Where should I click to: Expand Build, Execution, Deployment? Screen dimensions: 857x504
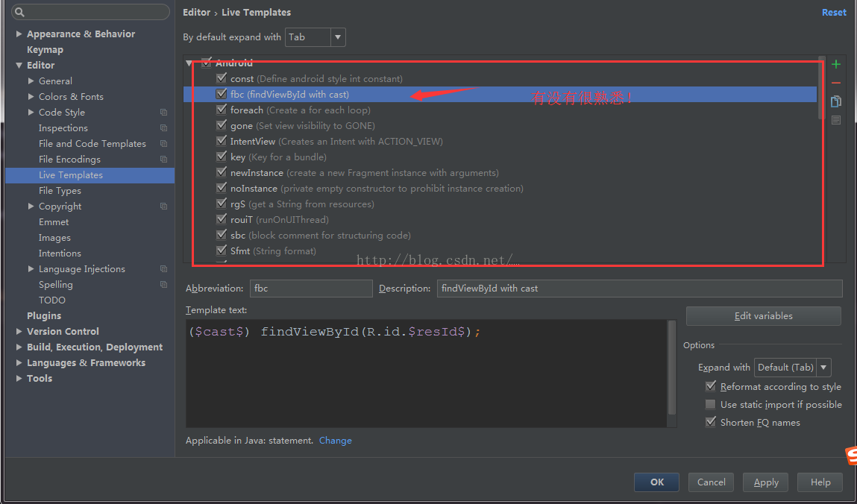(x=19, y=347)
